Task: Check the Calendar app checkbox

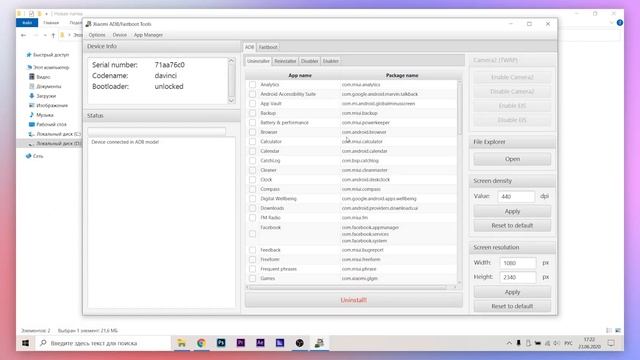Action: point(253,151)
